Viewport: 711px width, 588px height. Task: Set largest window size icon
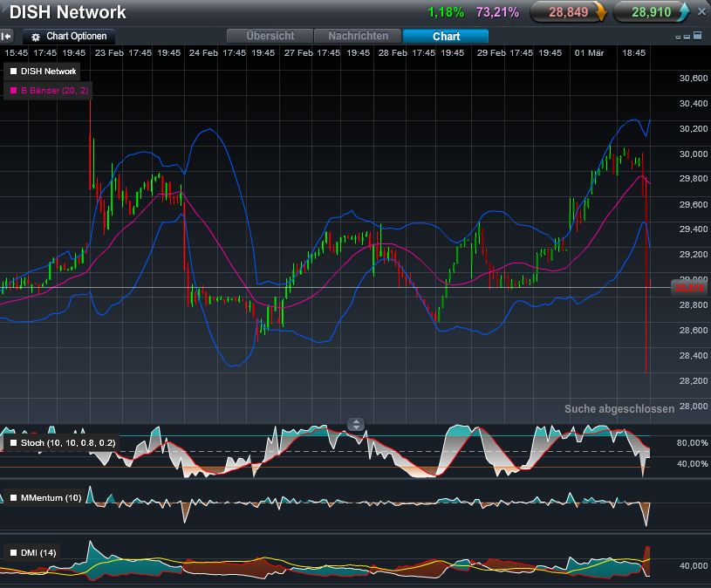(698, 36)
